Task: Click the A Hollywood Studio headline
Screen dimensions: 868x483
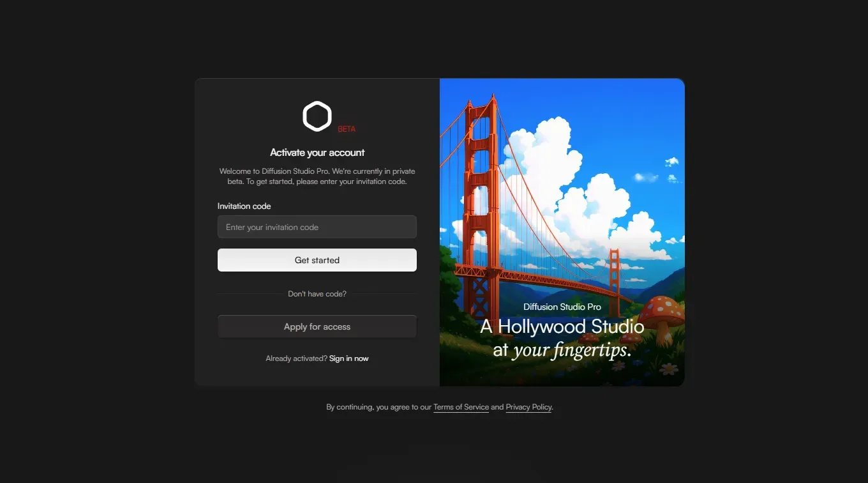Action: point(562,326)
